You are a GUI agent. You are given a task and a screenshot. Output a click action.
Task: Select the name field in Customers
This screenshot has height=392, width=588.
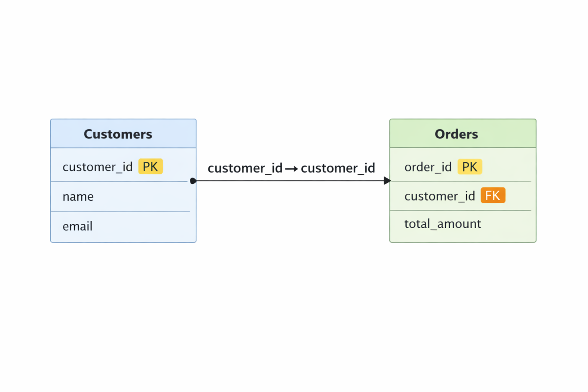tap(78, 196)
